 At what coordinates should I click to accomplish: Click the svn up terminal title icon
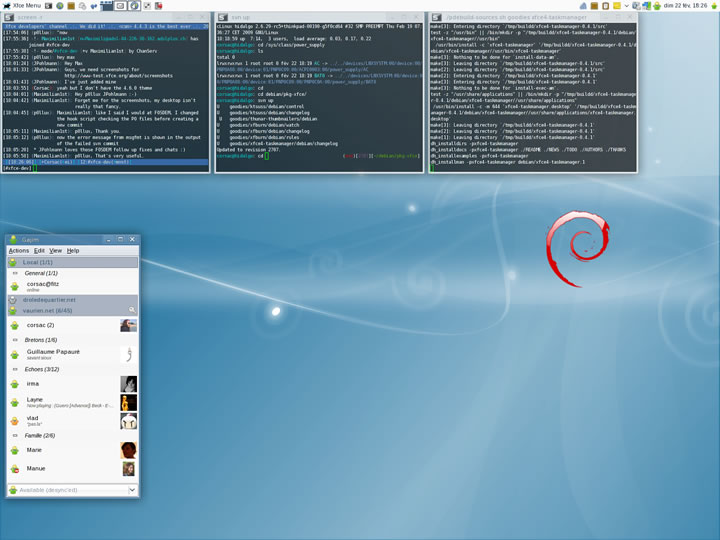pyautogui.click(x=223, y=18)
